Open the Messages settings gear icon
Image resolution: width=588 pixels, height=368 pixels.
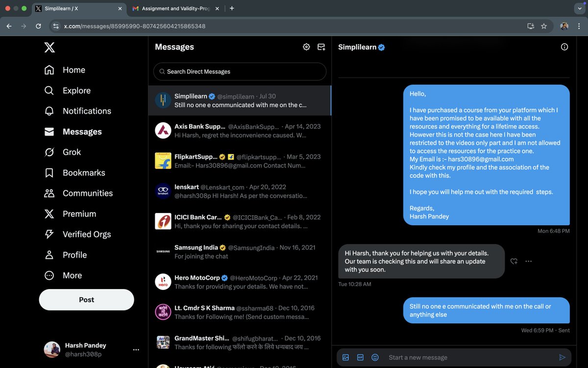click(x=306, y=47)
